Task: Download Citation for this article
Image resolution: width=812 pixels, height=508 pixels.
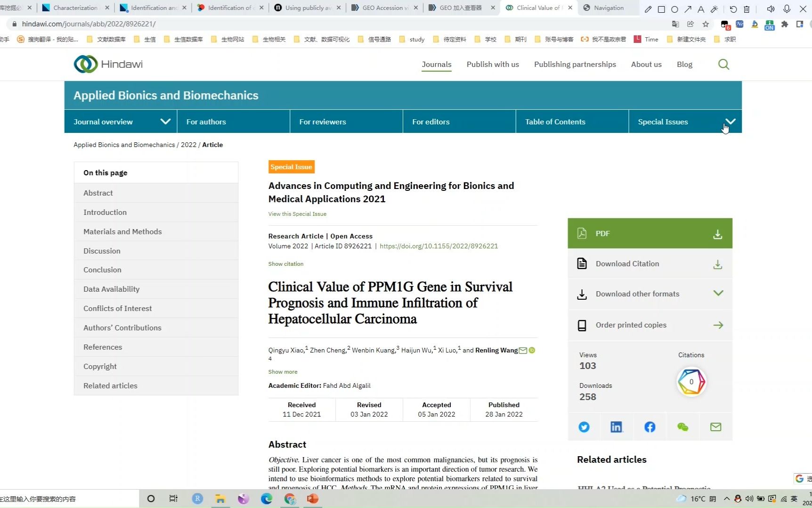Action: pos(650,264)
